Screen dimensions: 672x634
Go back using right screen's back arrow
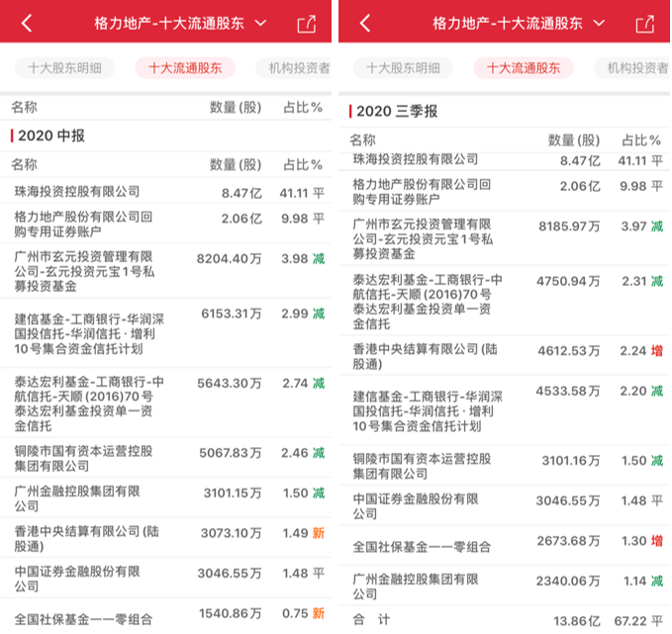point(365,23)
